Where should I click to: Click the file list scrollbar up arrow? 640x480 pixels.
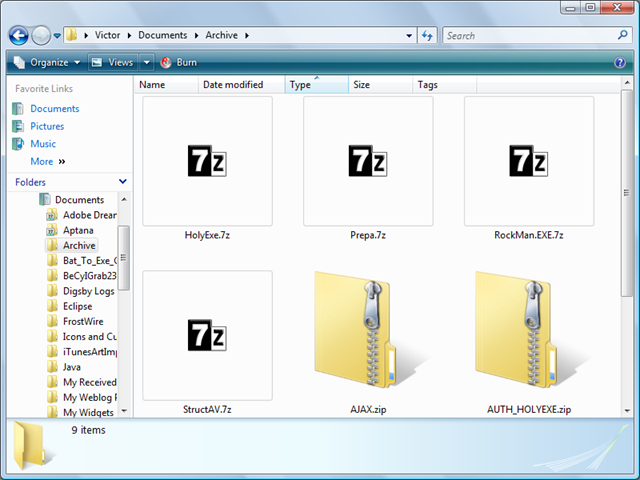(x=627, y=83)
